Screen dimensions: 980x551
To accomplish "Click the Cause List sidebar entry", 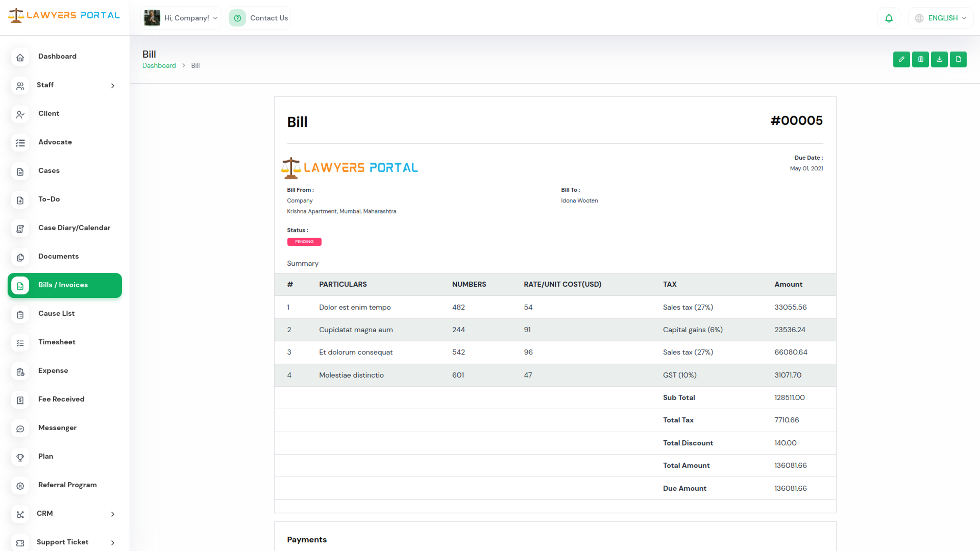I will (56, 314).
